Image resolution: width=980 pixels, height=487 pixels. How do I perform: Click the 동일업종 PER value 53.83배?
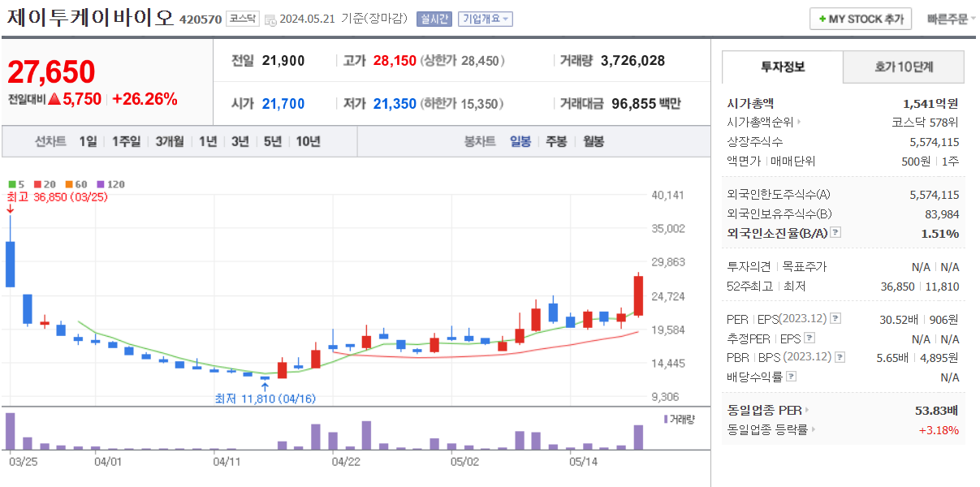[x=937, y=410]
